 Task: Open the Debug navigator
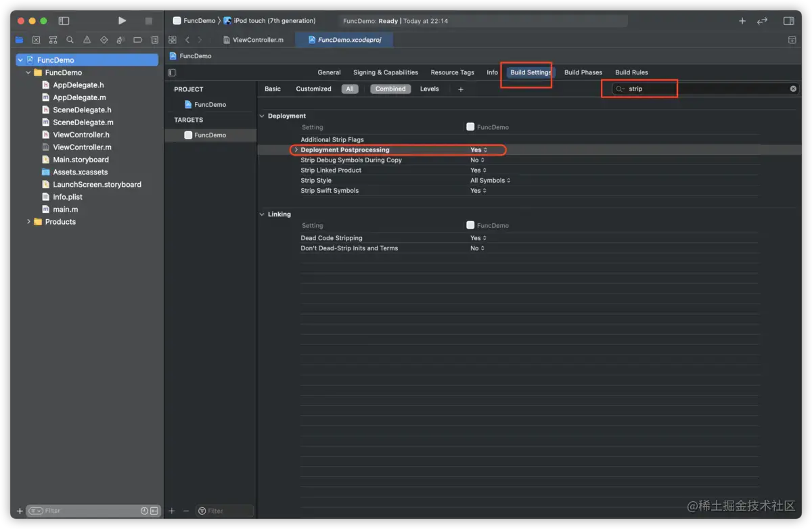click(x=120, y=40)
